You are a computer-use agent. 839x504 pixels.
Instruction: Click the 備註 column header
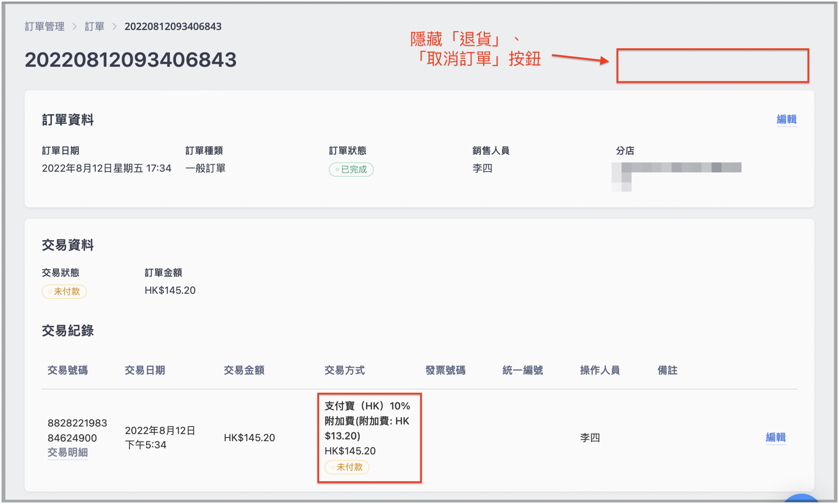point(667,370)
